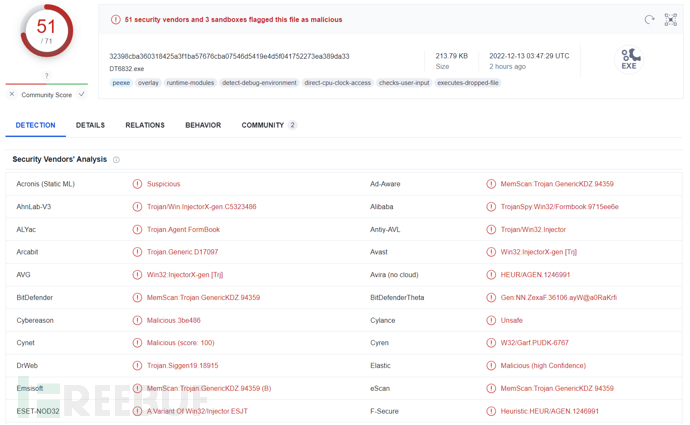The height and width of the screenshot is (425, 690).
Task: Click the EXE file type icon
Action: [629, 59]
